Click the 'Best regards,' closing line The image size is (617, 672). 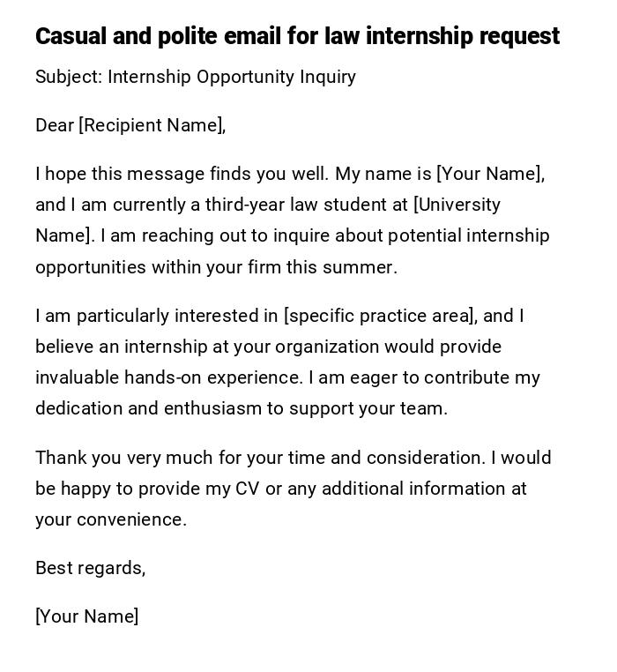pos(90,568)
